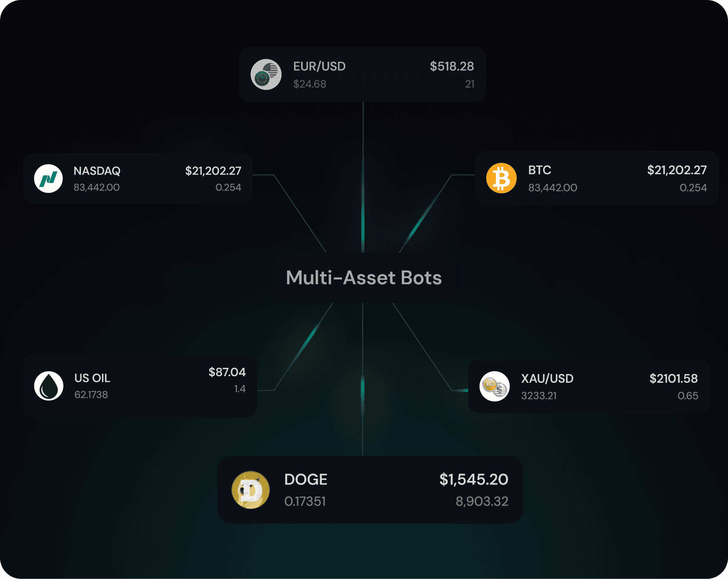The width and height of the screenshot is (728, 579).
Task: Click the XAU/USD value $2101.58
Action: [673, 379]
